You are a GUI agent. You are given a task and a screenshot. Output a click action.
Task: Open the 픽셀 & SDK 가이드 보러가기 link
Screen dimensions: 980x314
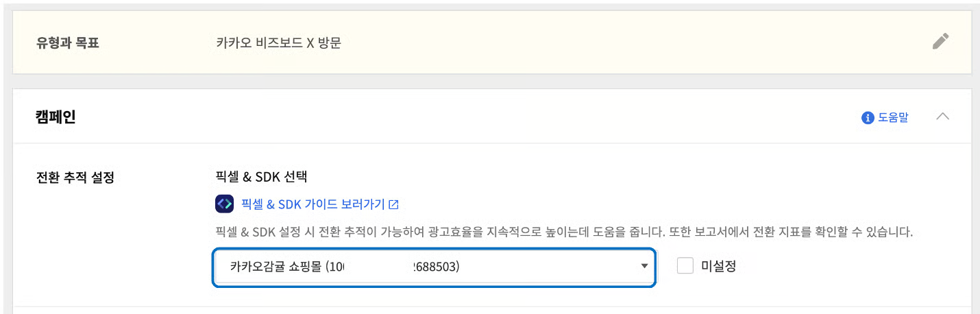pyautogui.click(x=313, y=204)
